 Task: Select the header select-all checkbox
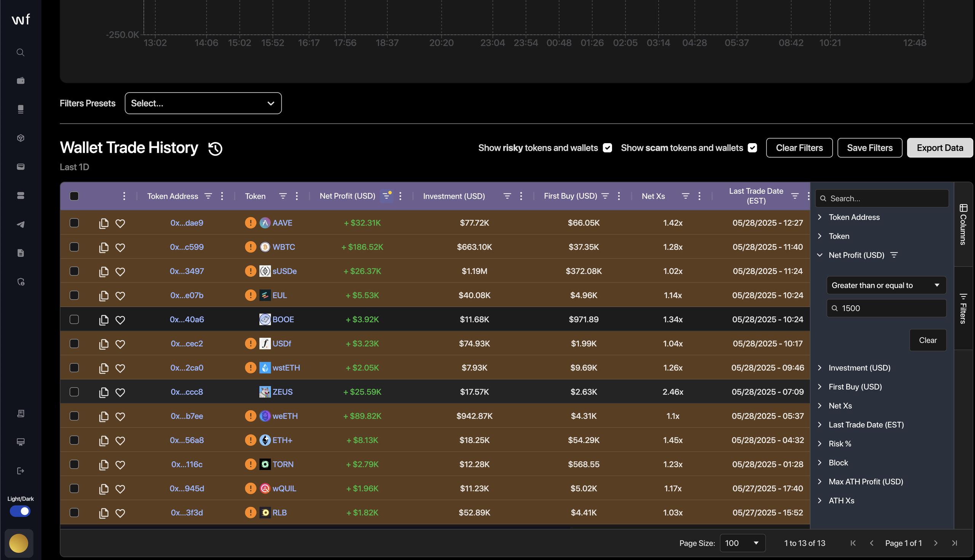click(x=74, y=196)
